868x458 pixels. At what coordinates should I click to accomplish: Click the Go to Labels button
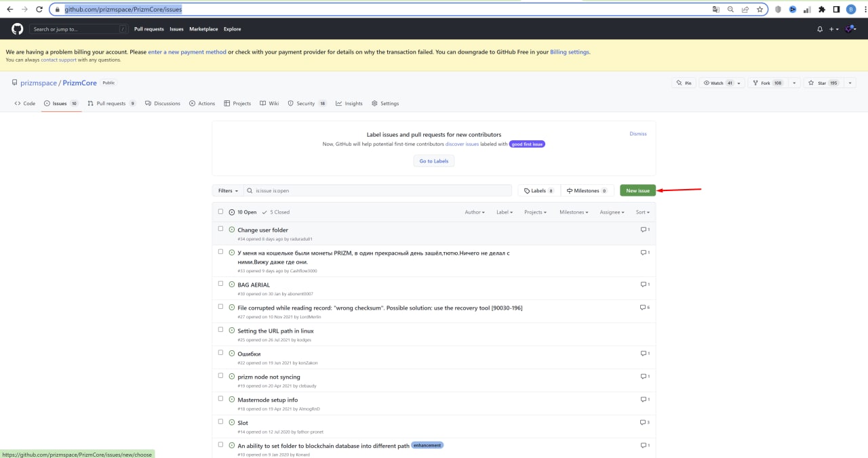[434, 161]
